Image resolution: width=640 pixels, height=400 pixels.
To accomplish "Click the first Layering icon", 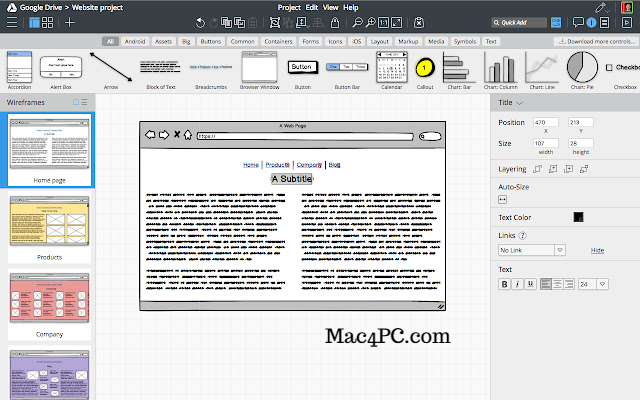I will [538, 169].
